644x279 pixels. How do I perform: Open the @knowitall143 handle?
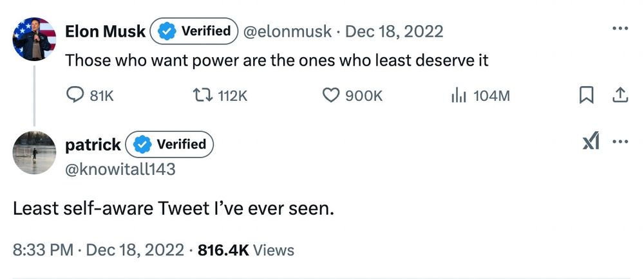(x=120, y=169)
